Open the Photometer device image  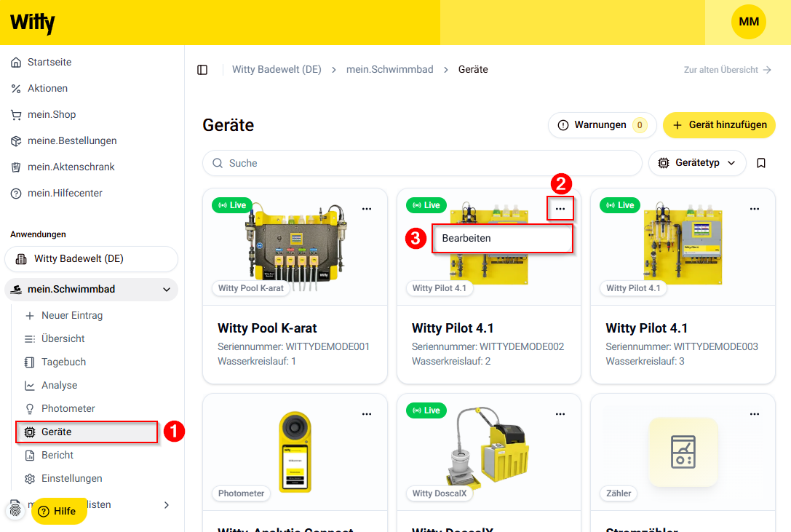coord(295,452)
